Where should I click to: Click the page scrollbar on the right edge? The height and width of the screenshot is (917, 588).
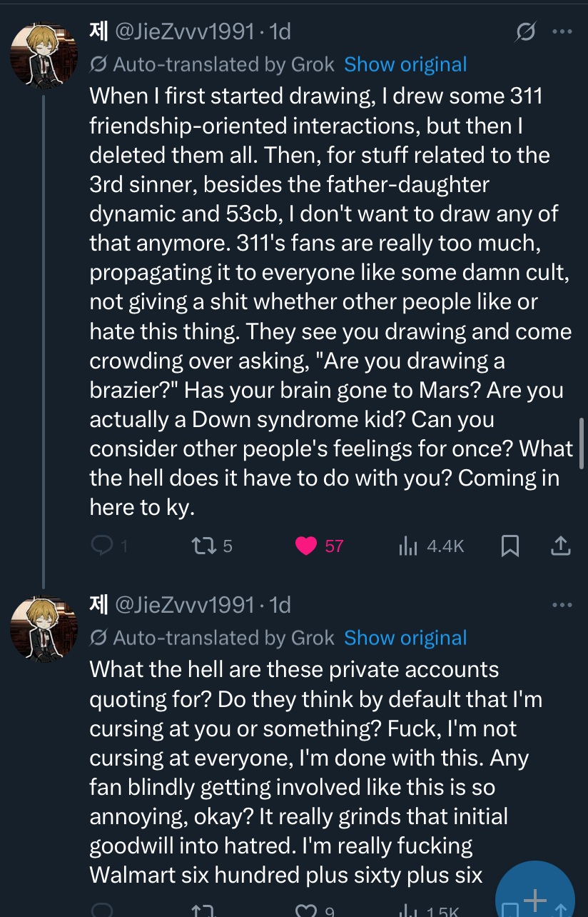(584, 444)
